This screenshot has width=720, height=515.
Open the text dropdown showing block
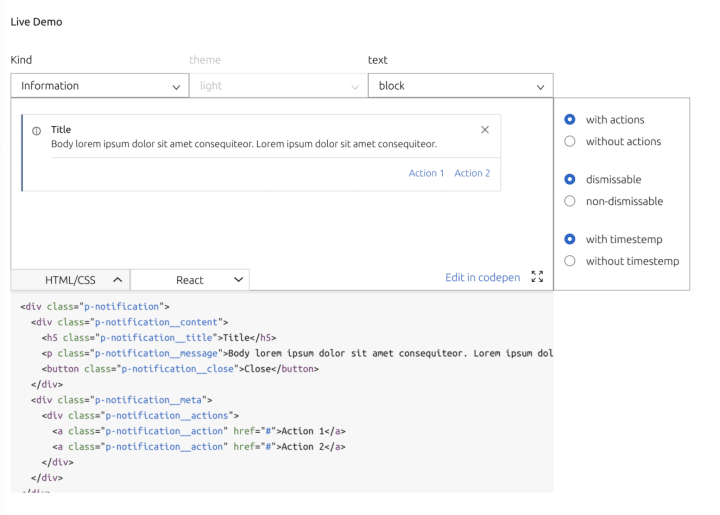pos(460,86)
